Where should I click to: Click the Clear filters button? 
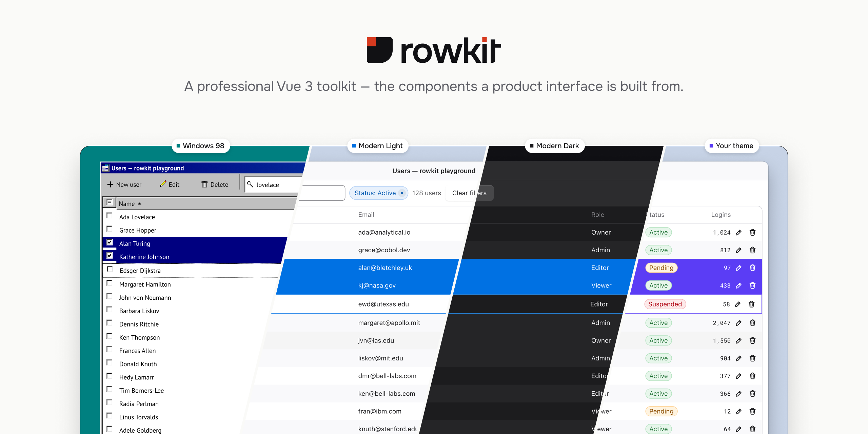469,193
